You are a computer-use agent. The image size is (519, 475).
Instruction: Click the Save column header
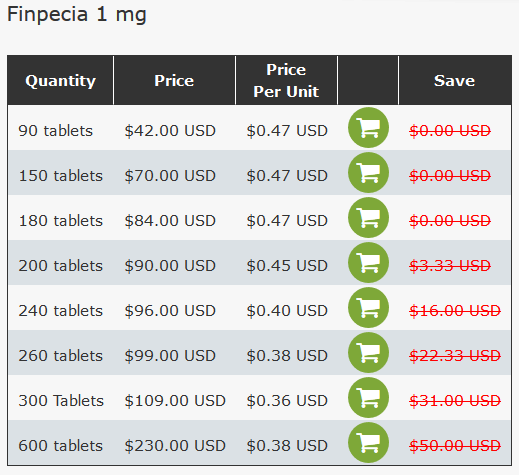(455, 81)
